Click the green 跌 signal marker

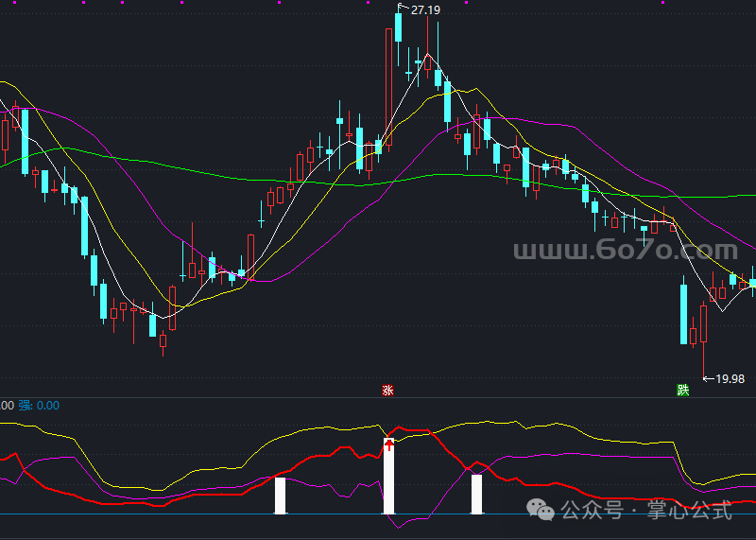tap(682, 390)
